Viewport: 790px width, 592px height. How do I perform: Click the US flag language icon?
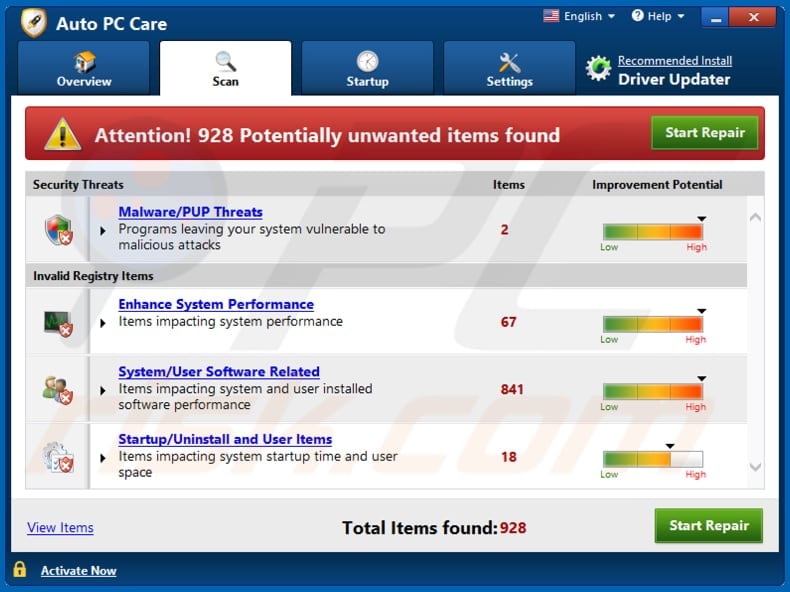551,16
